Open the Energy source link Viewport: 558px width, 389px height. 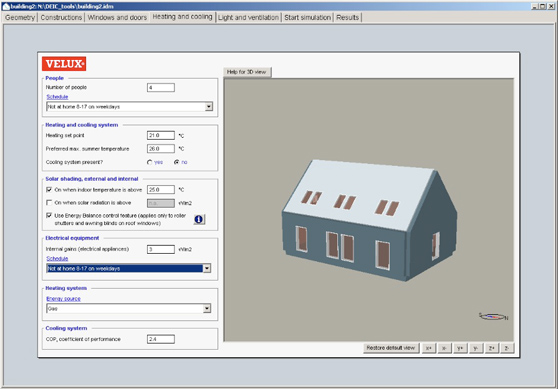(x=63, y=299)
